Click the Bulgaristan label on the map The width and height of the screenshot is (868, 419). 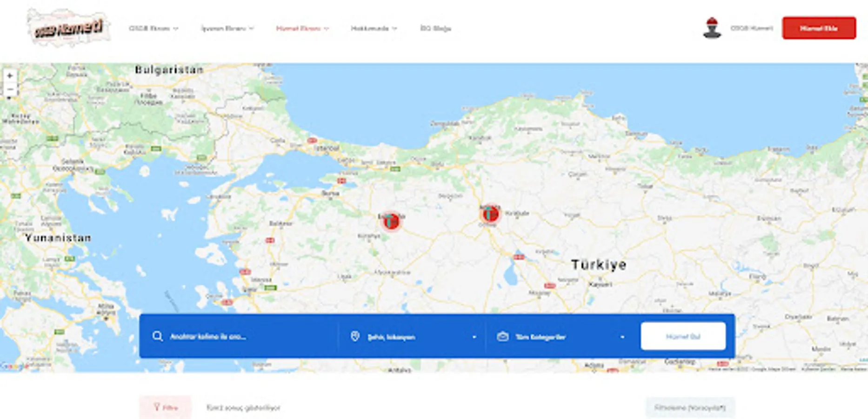point(169,70)
